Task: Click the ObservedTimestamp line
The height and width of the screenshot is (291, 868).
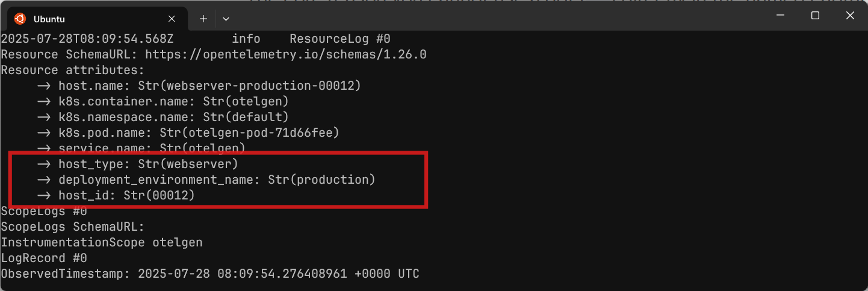Action: [x=210, y=274]
